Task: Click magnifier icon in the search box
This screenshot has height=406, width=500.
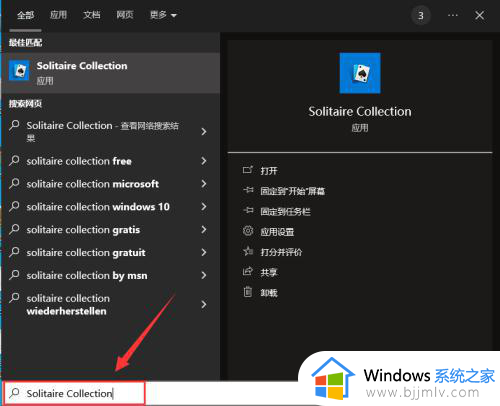Action: pos(14,393)
